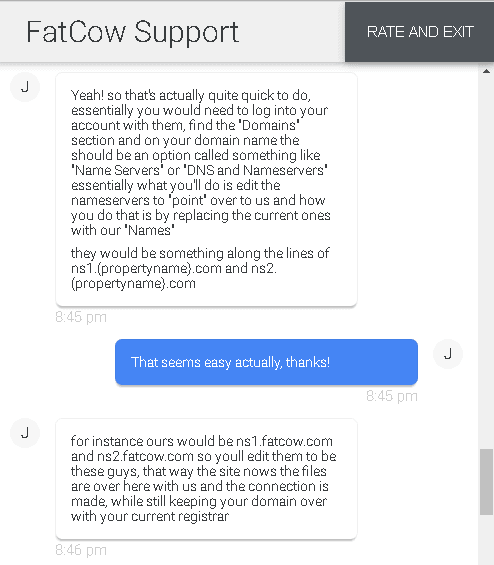This screenshot has width=494, height=565.
Task: Click the scroll up arrow in chat scrollbar
Action: pyautogui.click(x=486, y=71)
